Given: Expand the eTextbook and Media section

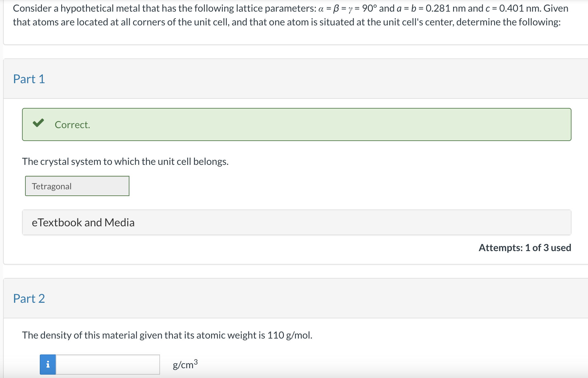Looking at the screenshot, I should 83,222.
